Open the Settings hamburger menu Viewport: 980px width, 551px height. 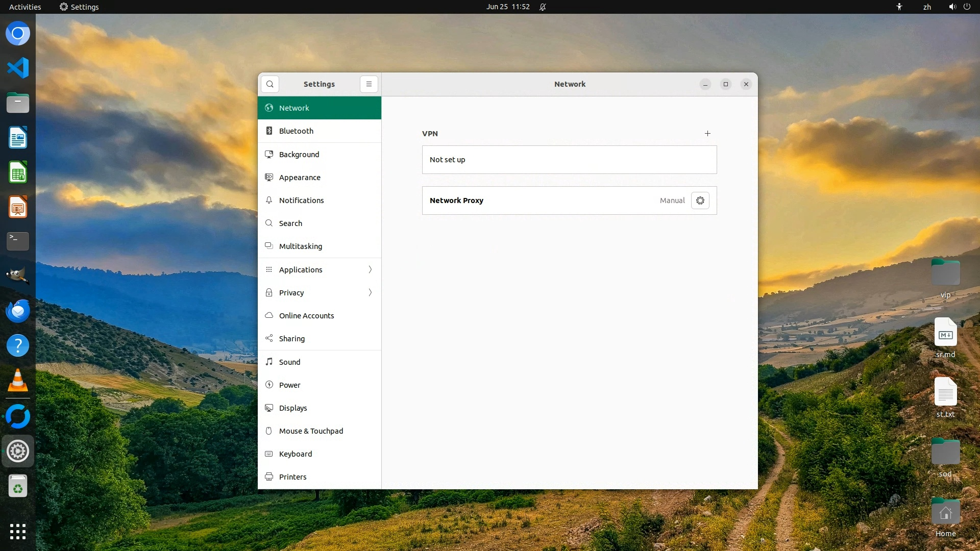pyautogui.click(x=369, y=84)
